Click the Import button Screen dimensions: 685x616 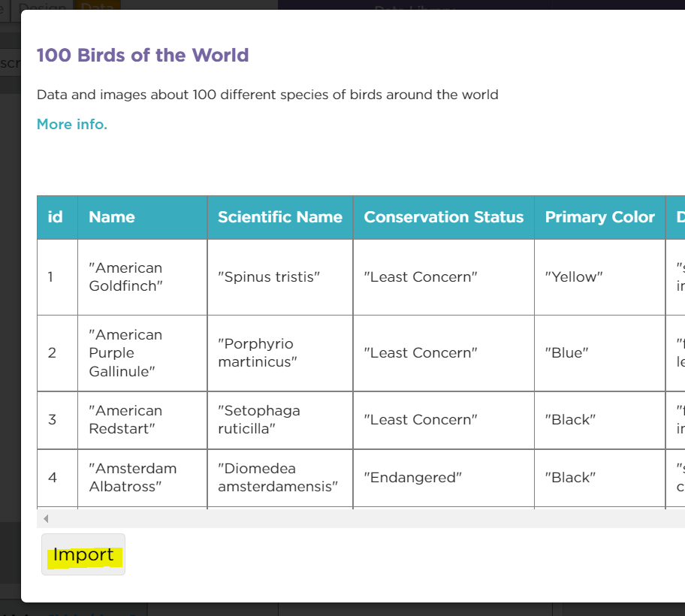(83, 555)
